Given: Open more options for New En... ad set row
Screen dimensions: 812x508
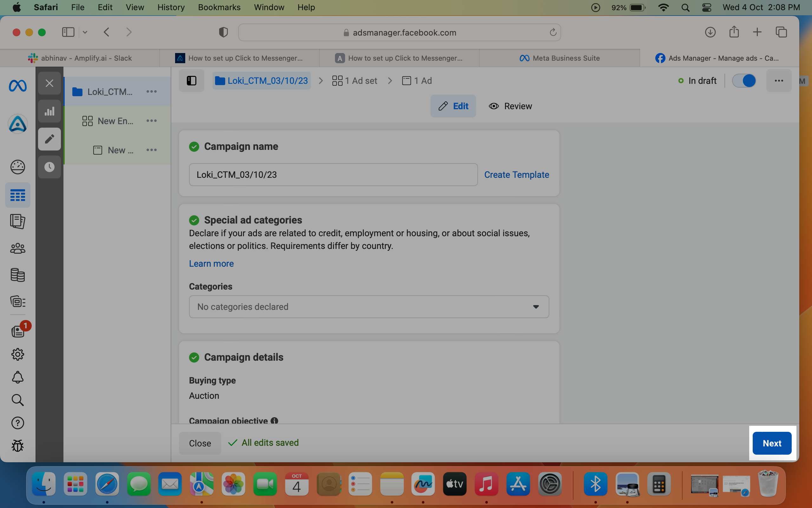Looking at the screenshot, I should (x=152, y=121).
